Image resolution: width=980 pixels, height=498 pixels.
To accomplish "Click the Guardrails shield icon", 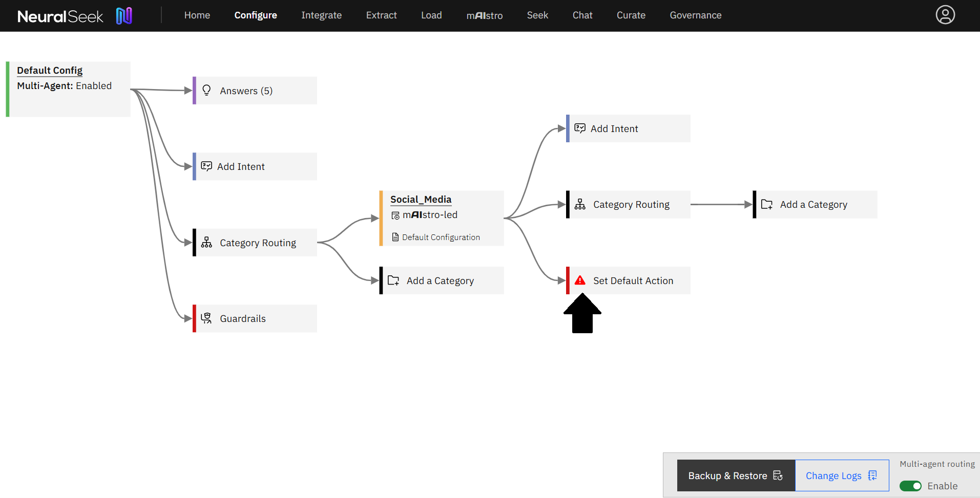I will pyautogui.click(x=206, y=318).
